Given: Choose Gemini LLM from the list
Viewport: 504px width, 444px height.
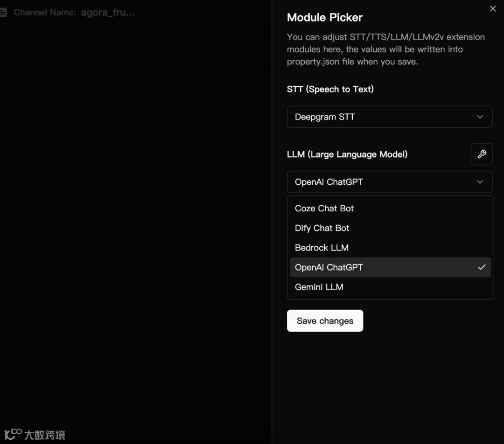Looking at the screenshot, I should pyautogui.click(x=390, y=287).
